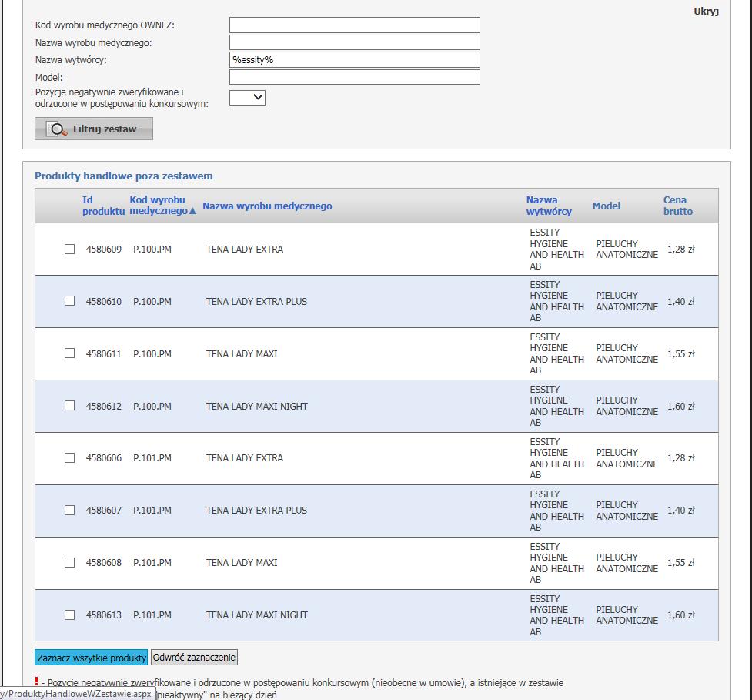Mark checkbox for product 4580608
The image size is (752, 700).
(x=69, y=562)
